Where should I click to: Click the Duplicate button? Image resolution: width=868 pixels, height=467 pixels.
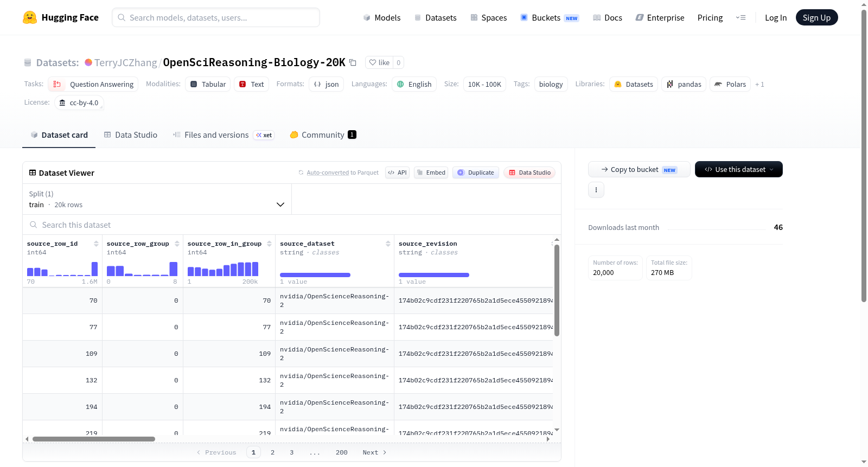pyautogui.click(x=476, y=172)
